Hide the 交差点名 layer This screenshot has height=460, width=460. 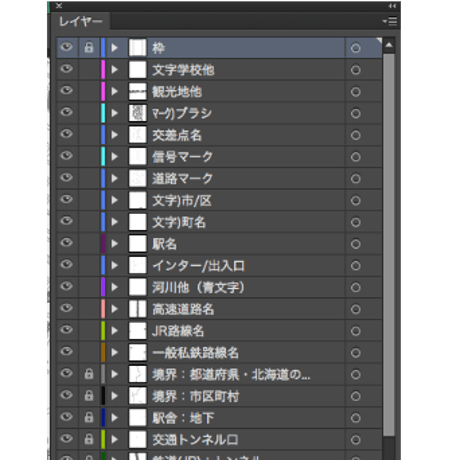tap(66, 134)
